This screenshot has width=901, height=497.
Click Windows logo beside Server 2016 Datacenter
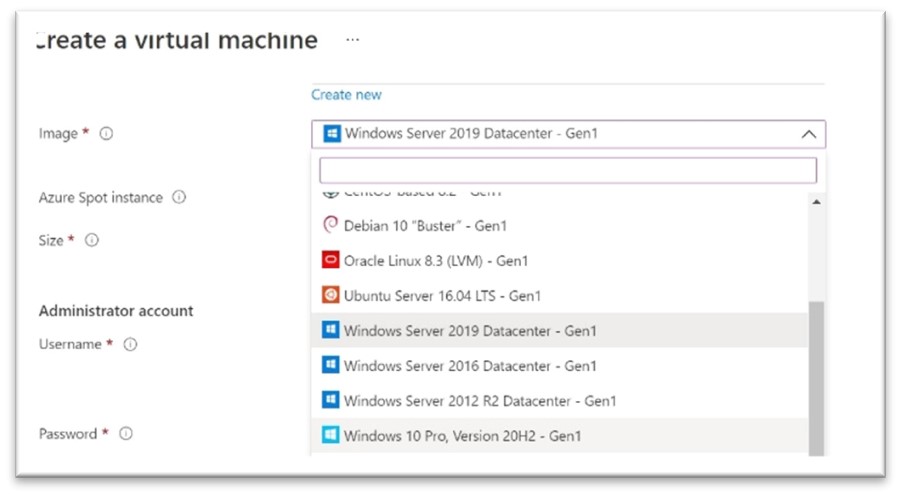[x=330, y=365]
